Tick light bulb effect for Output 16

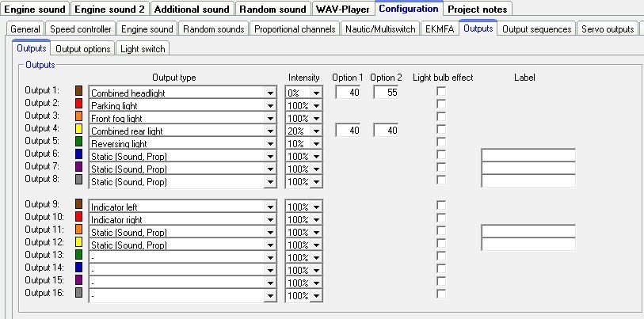441,294
